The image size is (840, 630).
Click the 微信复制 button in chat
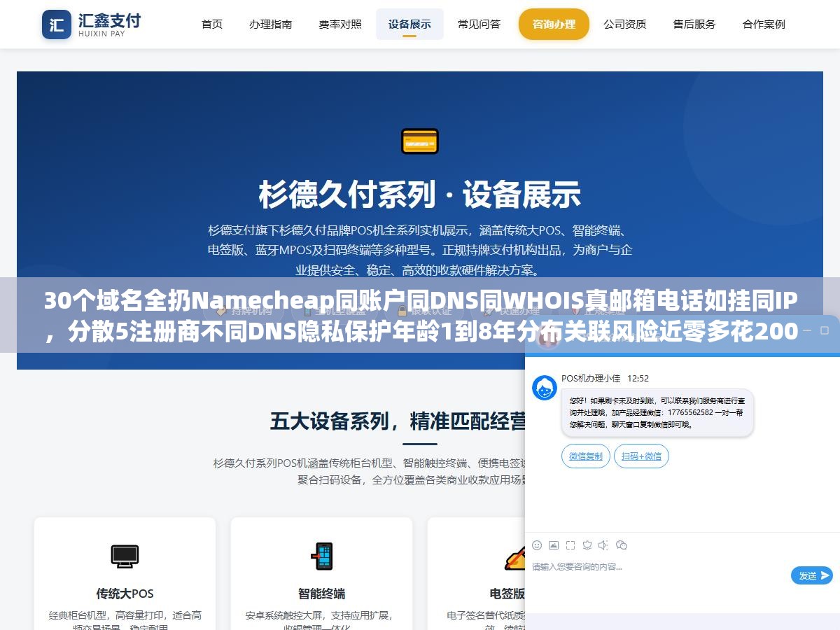[586, 456]
